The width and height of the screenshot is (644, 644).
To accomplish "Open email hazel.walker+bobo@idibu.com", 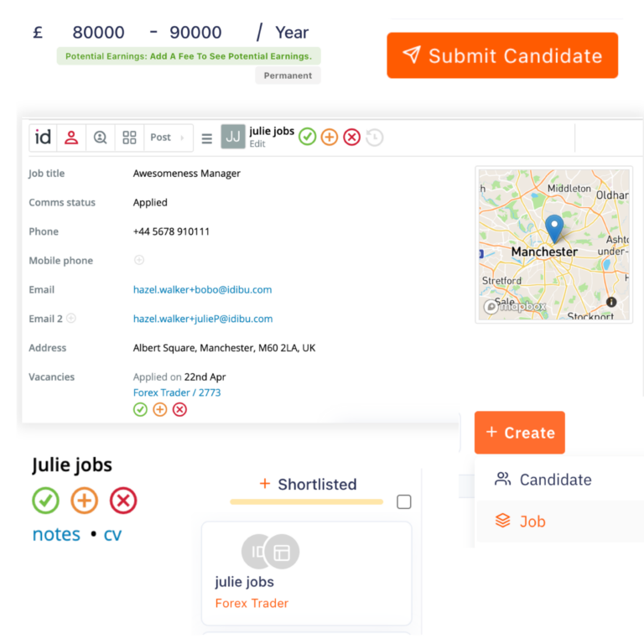I will point(202,290).
